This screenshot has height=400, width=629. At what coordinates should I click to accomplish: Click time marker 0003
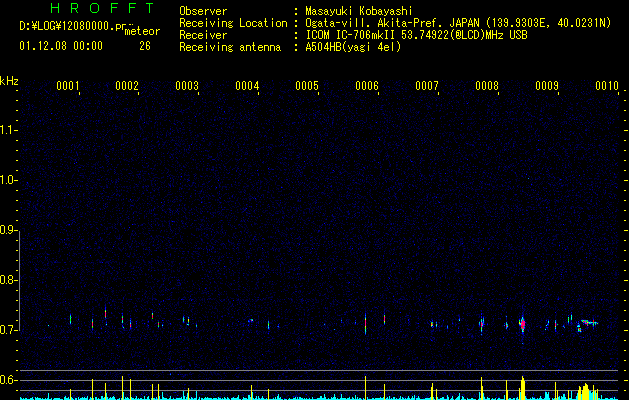[187, 86]
